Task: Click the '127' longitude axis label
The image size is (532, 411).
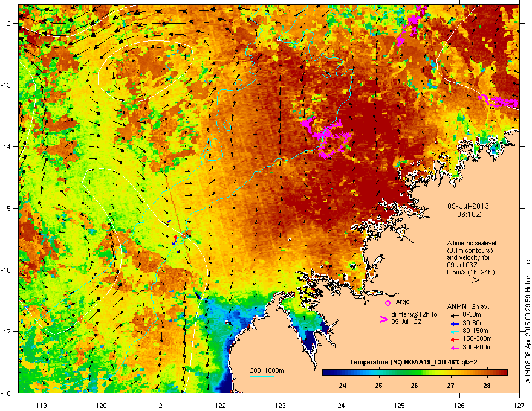Action: (x=519, y=405)
